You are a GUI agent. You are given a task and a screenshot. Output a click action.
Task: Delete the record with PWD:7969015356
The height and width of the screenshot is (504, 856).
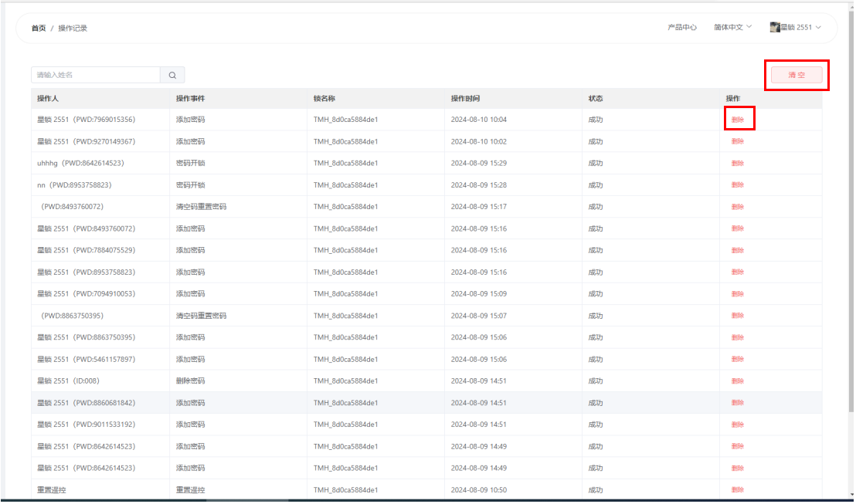[x=738, y=120]
